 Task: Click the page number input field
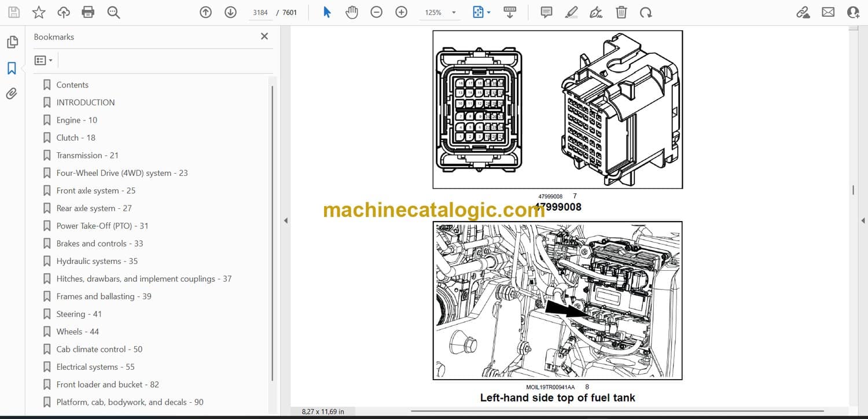tap(260, 12)
